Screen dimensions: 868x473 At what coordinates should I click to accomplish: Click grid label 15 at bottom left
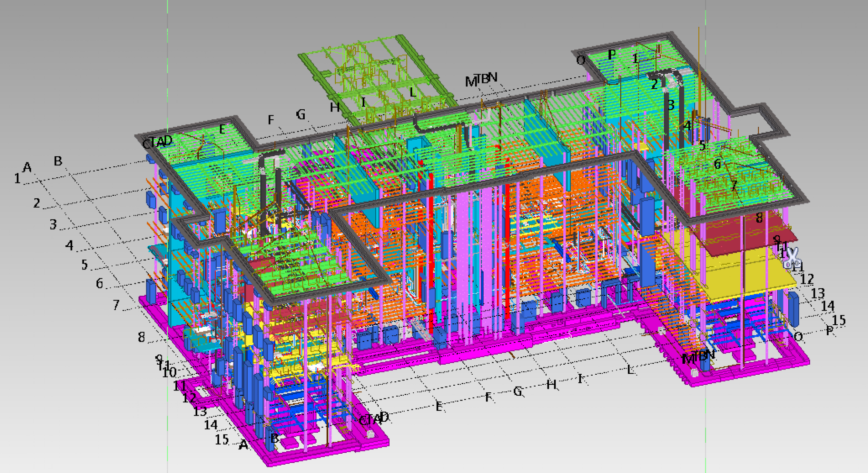click(222, 439)
